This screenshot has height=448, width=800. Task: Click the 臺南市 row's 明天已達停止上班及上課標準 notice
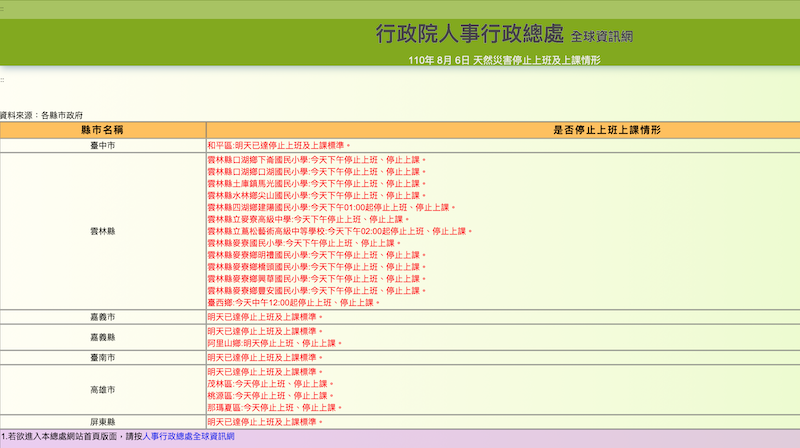pyautogui.click(x=265, y=358)
